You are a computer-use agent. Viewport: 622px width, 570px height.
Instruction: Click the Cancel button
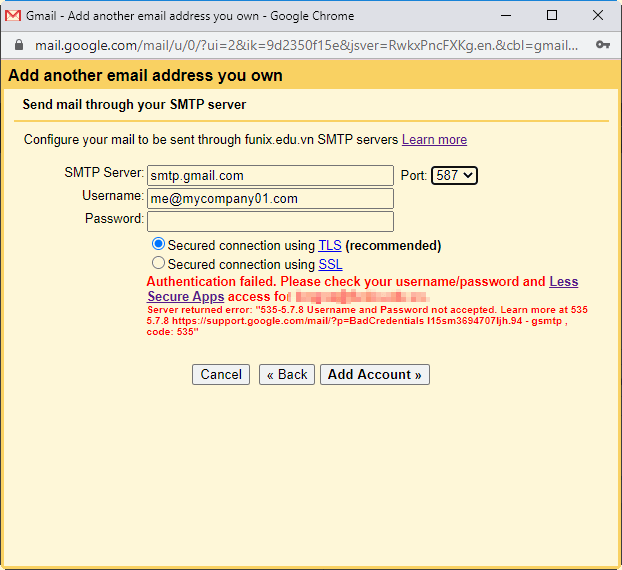[x=221, y=374]
